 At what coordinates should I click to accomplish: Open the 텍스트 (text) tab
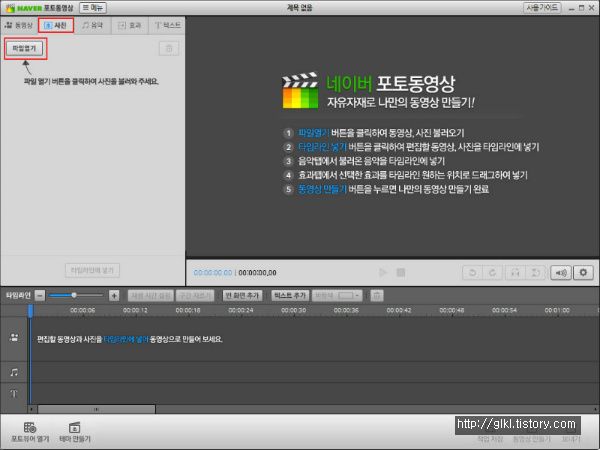pos(167,26)
